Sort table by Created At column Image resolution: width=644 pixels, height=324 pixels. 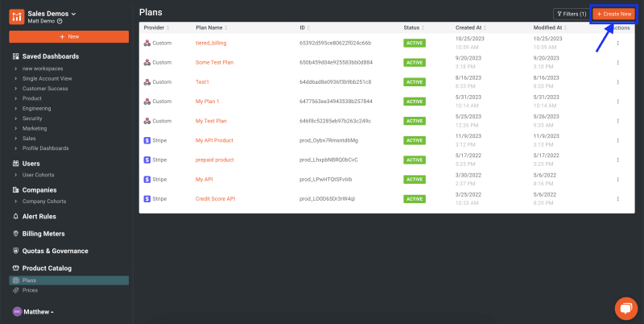pos(471,28)
